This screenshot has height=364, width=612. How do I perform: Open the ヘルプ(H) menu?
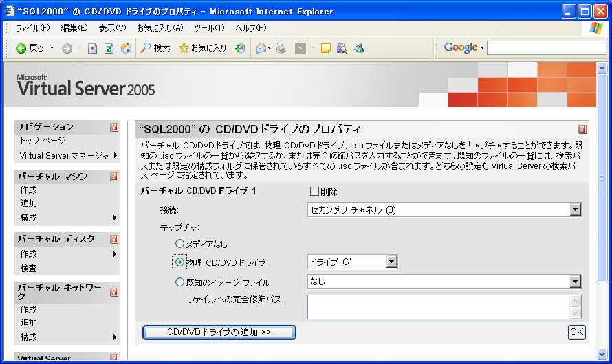click(x=250, y=28)
